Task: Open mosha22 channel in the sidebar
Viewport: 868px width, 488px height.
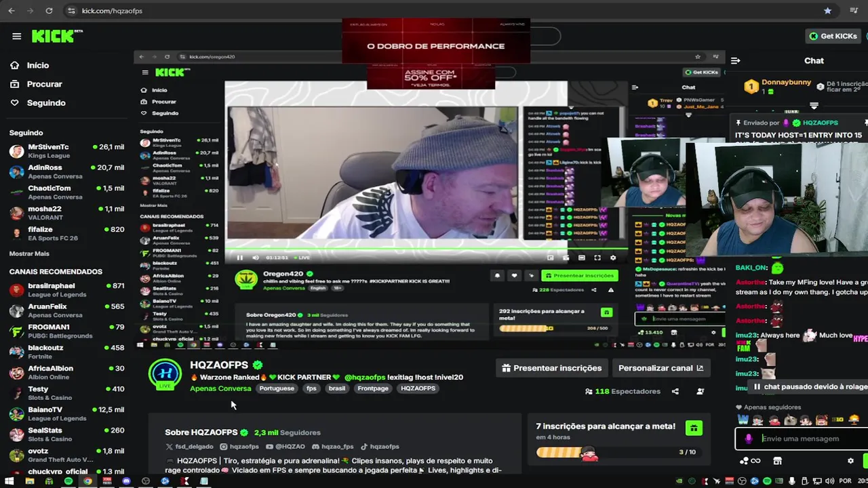Action: (66, 213)
